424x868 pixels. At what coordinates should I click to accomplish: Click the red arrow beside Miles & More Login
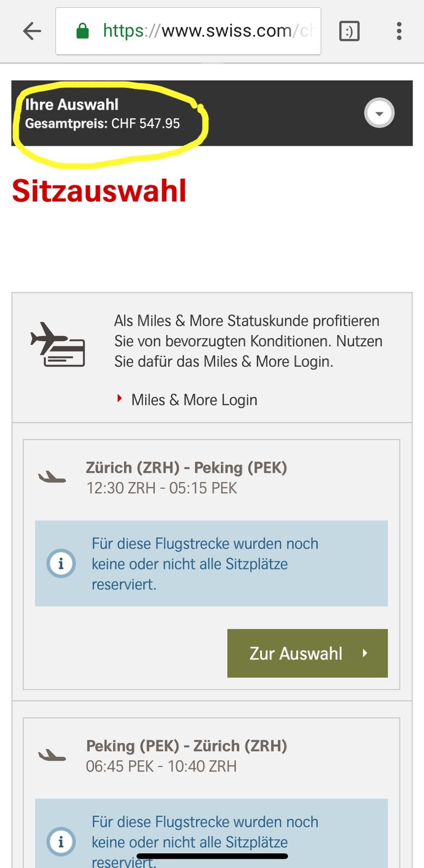click(x=120, y=399)
